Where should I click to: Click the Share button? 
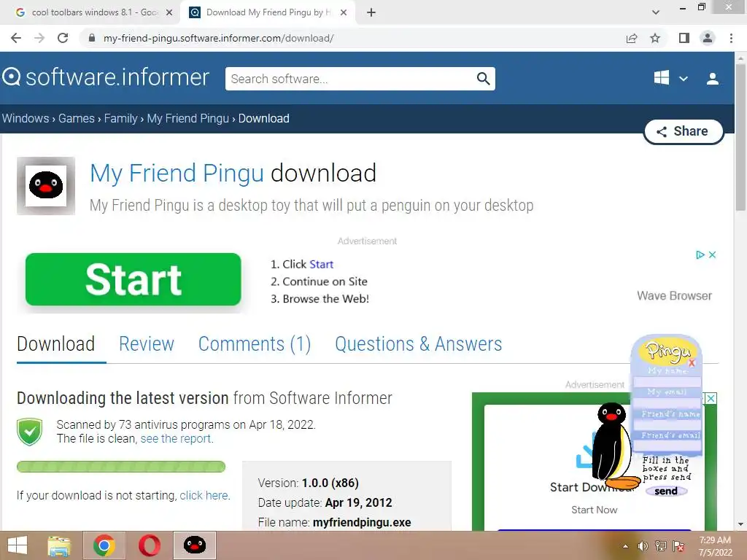pyautogui.click(x=683, y=131)
